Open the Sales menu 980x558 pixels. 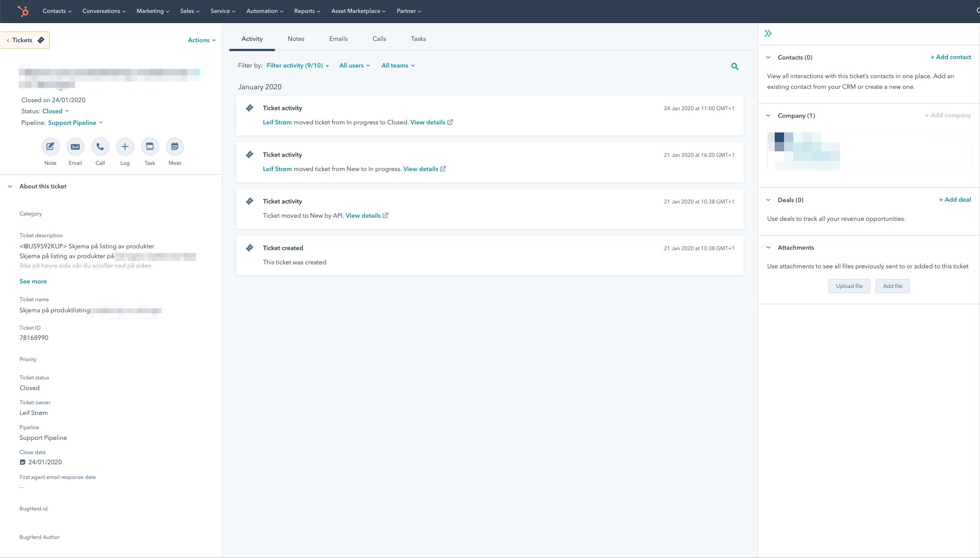[190, 11]
